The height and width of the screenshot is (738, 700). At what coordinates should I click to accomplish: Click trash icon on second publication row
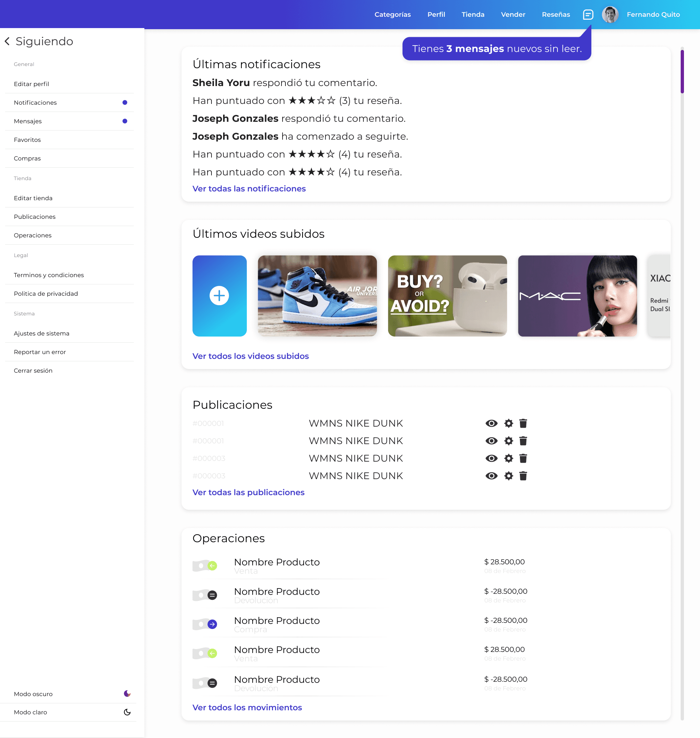(523, 440)
